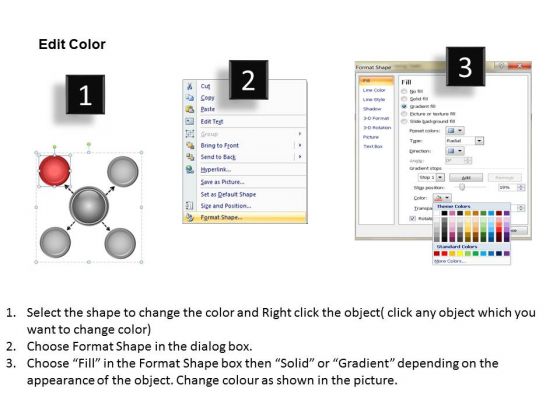Click the Cut scissors icon
560x420 pixels.
click(190, 86)
